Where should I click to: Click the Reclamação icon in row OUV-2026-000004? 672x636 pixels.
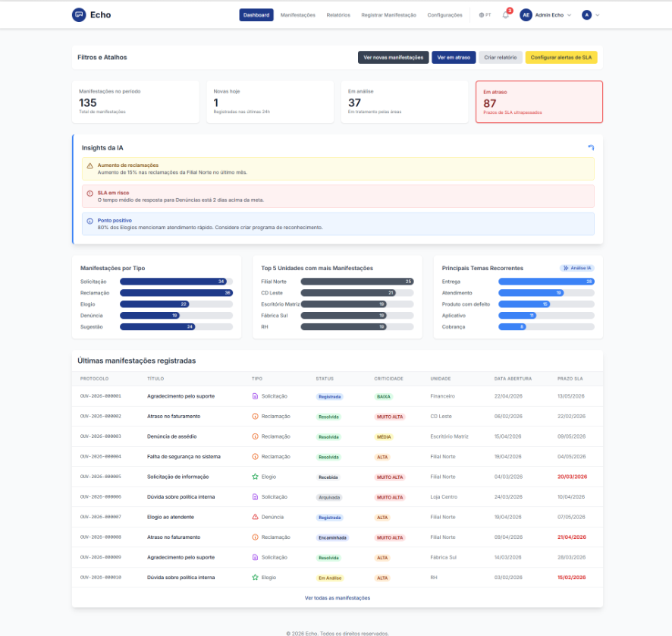(x=255, y=457)
